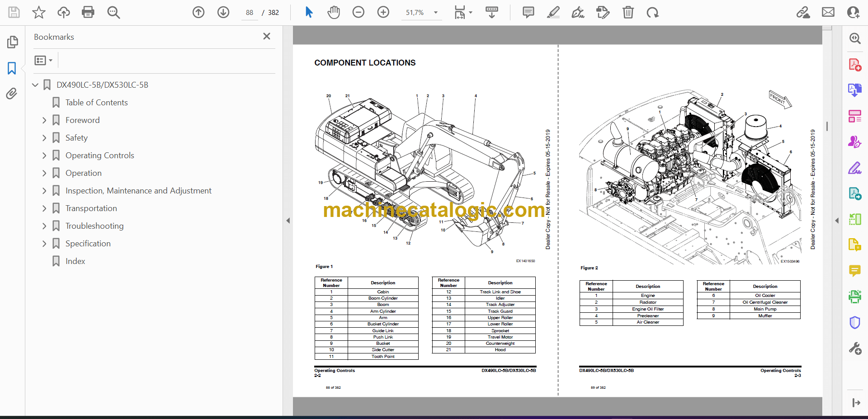This screenshot has width=868, height=419.
Task: Expand the Specification bookmark
Action: point(44,244)
